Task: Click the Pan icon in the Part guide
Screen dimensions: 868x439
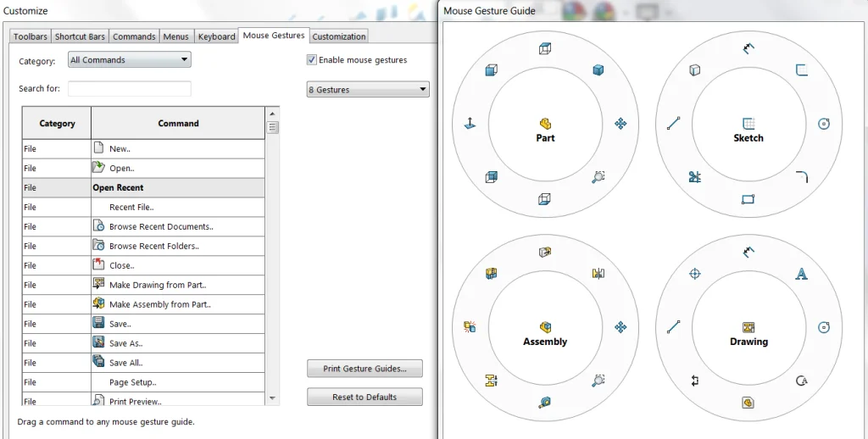Action: 620,124
